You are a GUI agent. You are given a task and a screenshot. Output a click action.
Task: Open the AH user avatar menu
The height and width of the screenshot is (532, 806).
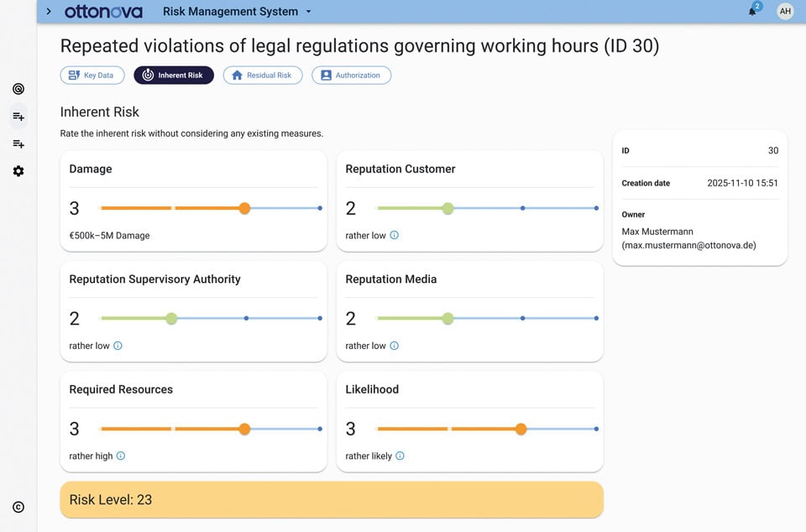[785, 10]
